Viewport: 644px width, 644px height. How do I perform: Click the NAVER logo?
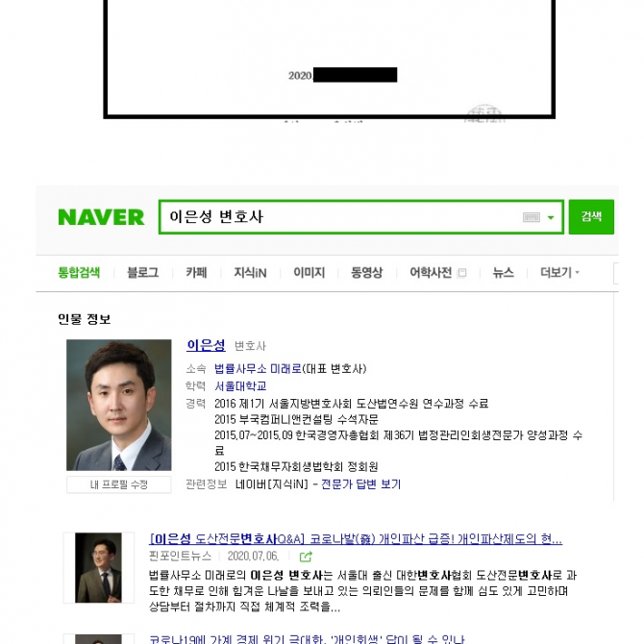coord(101,217)
